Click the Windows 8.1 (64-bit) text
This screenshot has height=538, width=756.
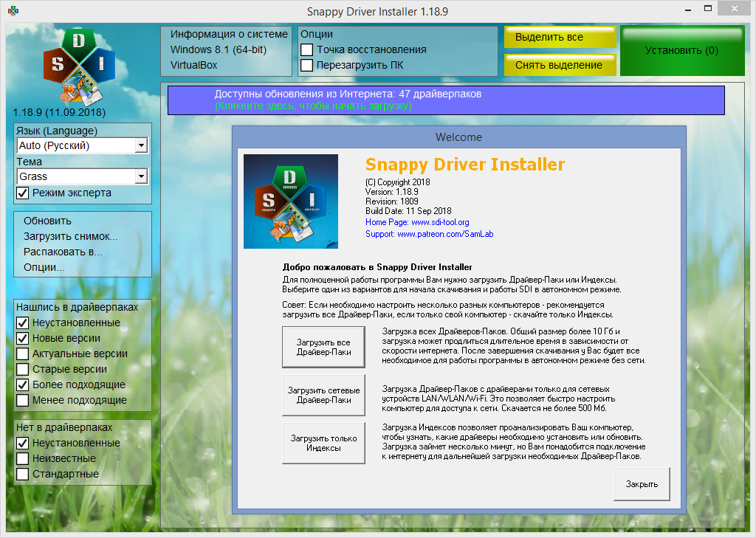coord(219,49)
